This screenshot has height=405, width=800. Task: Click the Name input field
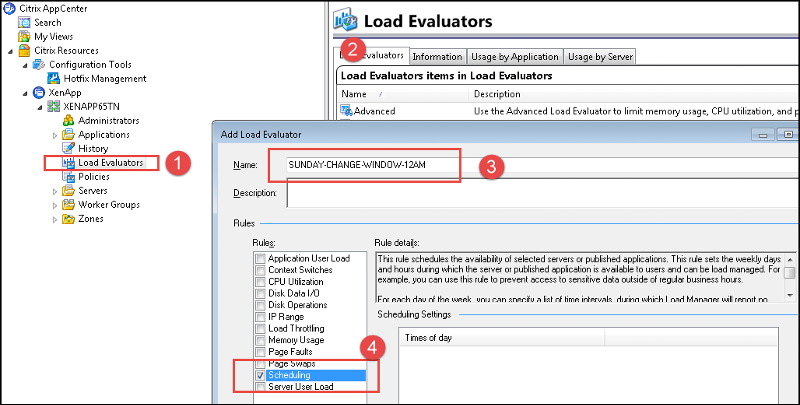pyautogui.click(x=542, y=165)
